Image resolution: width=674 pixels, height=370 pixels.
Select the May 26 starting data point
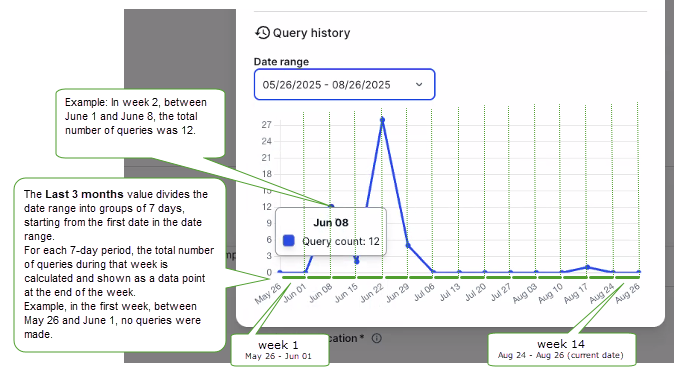coord(280,272)
